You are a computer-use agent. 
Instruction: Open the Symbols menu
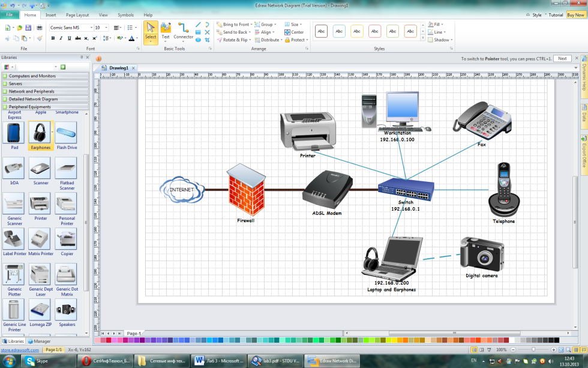(125, 16)
